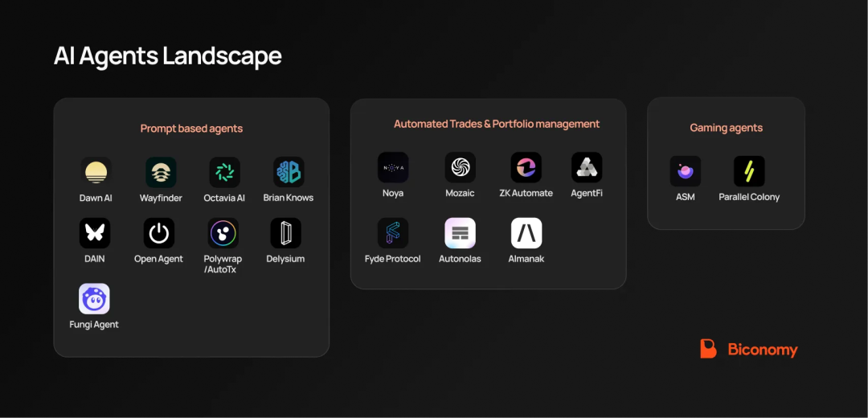This screenshot has height=418, width=868.
Task: Select the ASM icon
Action: pos(686,171)
